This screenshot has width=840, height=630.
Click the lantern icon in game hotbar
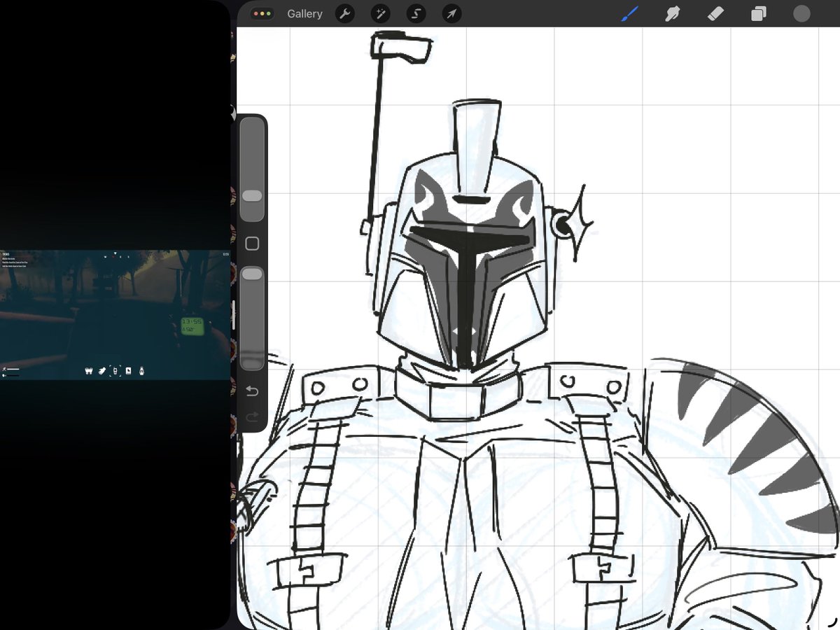pos(141,371)
